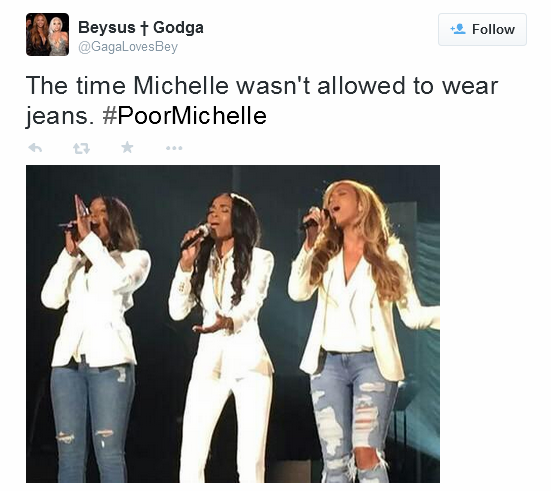The image size is (551, 491).
Task: Retweet this post using the retweet icon
Action: click(x=82, y=148)
